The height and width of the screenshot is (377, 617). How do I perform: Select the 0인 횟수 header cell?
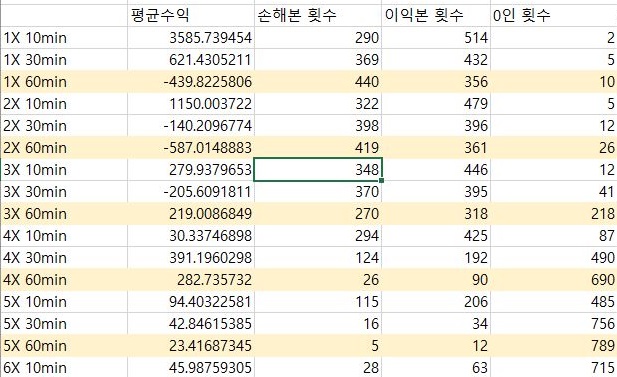click(554, 15)
